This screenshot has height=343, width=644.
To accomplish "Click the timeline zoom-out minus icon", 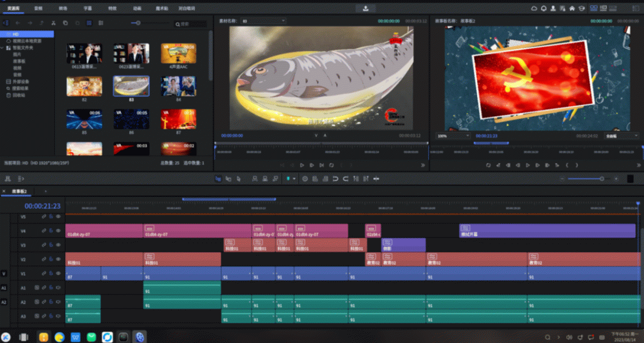I will click(x=562, y=179).
